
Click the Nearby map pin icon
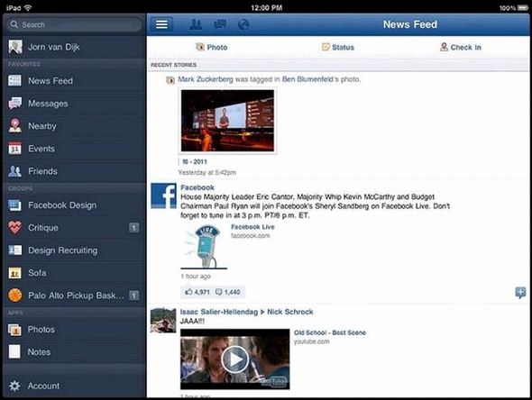[x=15, y=126]
